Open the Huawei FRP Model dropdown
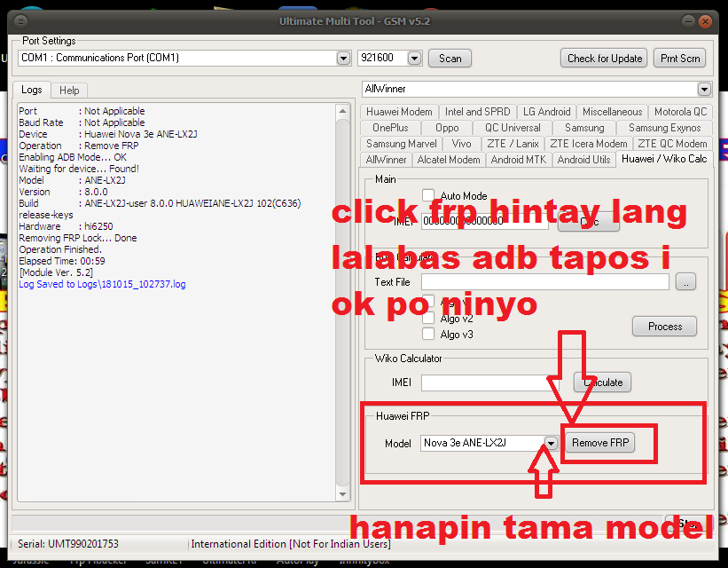This screenshot has height=568, width=728. (551, 444)
